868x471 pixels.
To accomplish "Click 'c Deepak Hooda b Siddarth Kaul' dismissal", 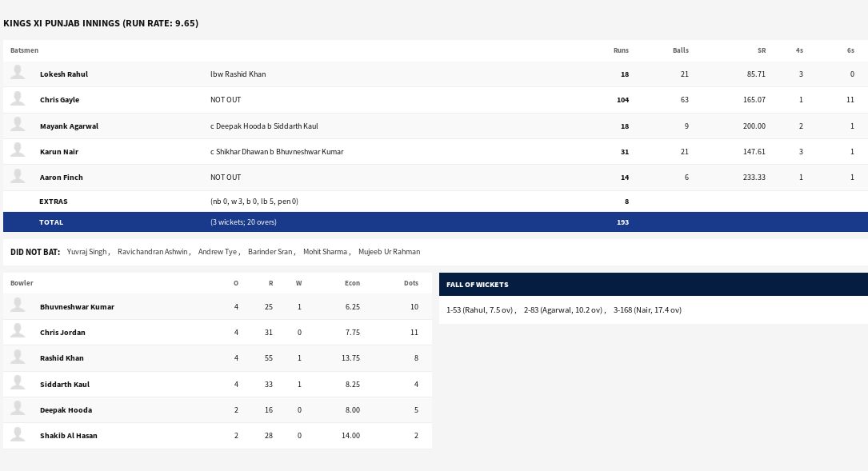I will pos(264,126).
